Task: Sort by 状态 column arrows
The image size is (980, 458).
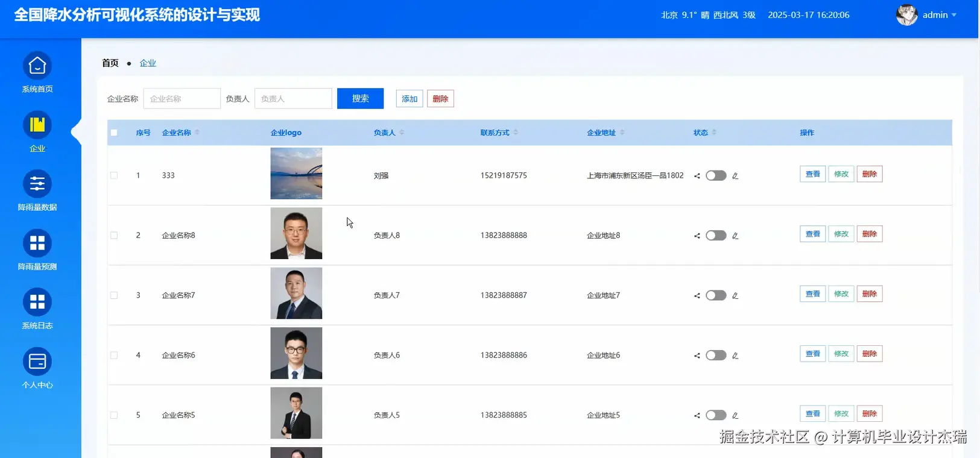Action: coord(714,133)
